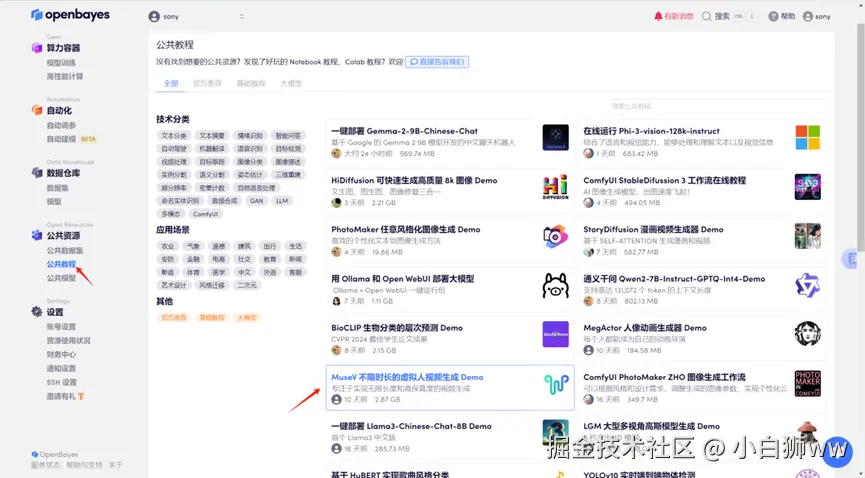The image size is (865, 478).
Task: Click the openbayes logo
Action: (x=70, y=15)
